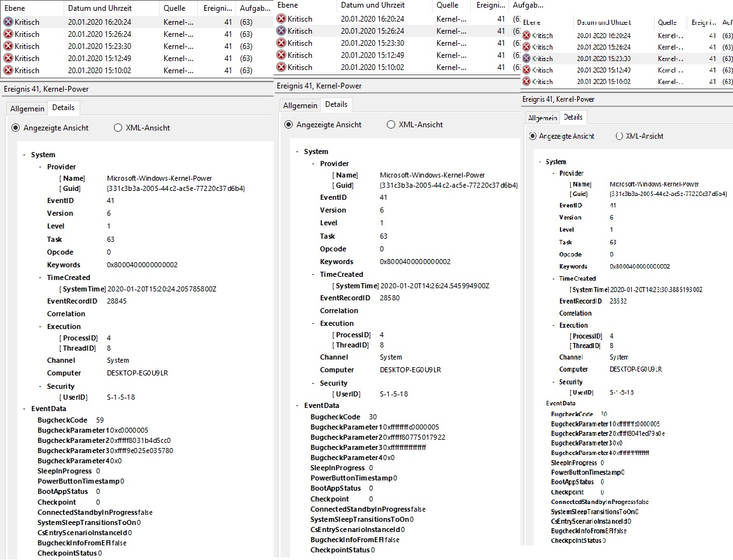Image resolution: width=733 pixels, height=560 pixels.
Task: Sort by Datum und Uhrzeit column, left screenshot
Action: pos(111,8)
